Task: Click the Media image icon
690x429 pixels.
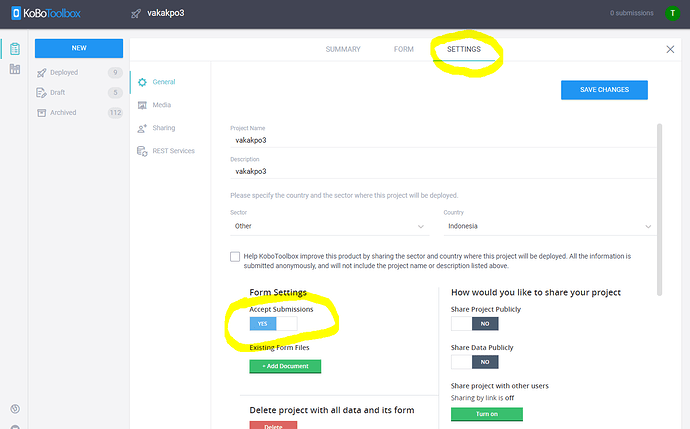Action: tap(142, 105)
